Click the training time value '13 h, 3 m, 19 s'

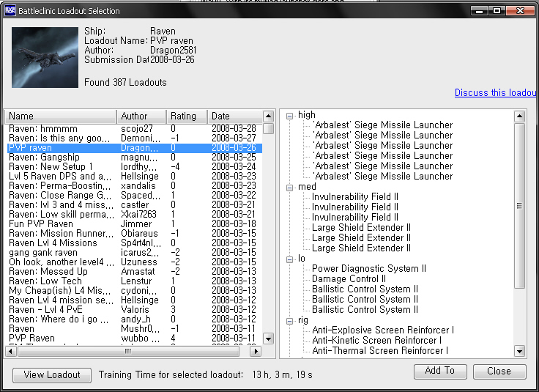tap(282, 375)
